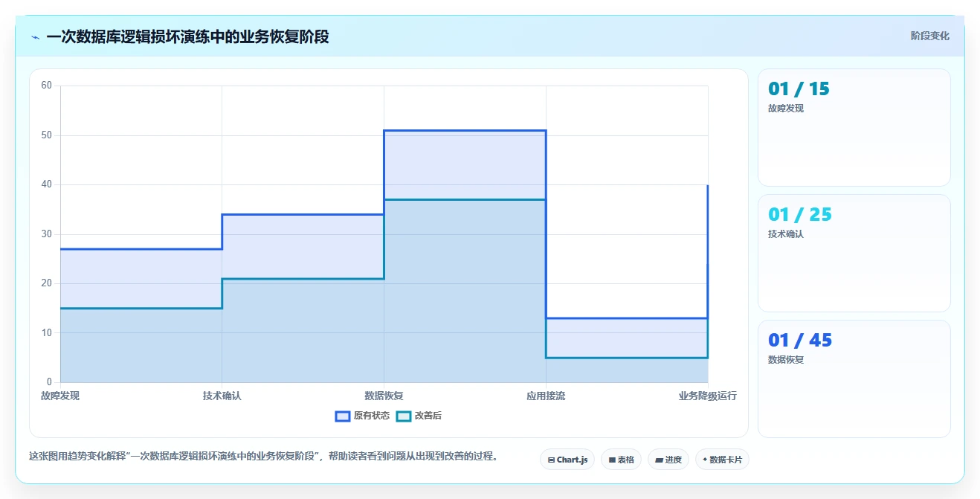980x499 pixels.
Task: Click the y-axis value 50
Action: click(x=46, y=135)
